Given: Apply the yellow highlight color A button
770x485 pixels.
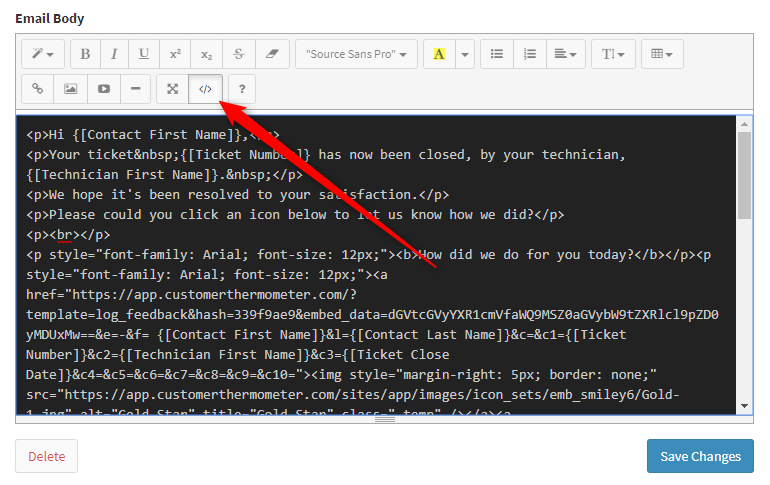Looking at the screenshot, I should coord(440,54).
